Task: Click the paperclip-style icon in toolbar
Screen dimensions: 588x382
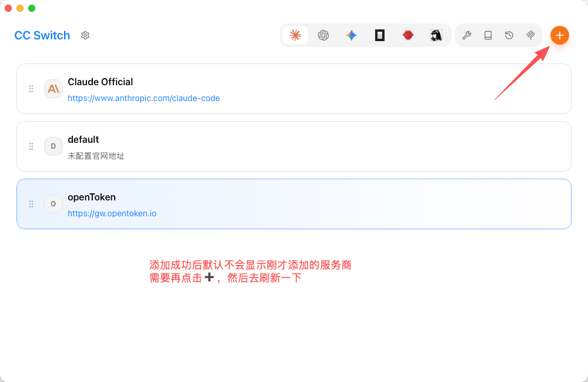Action: click(530, 35)
